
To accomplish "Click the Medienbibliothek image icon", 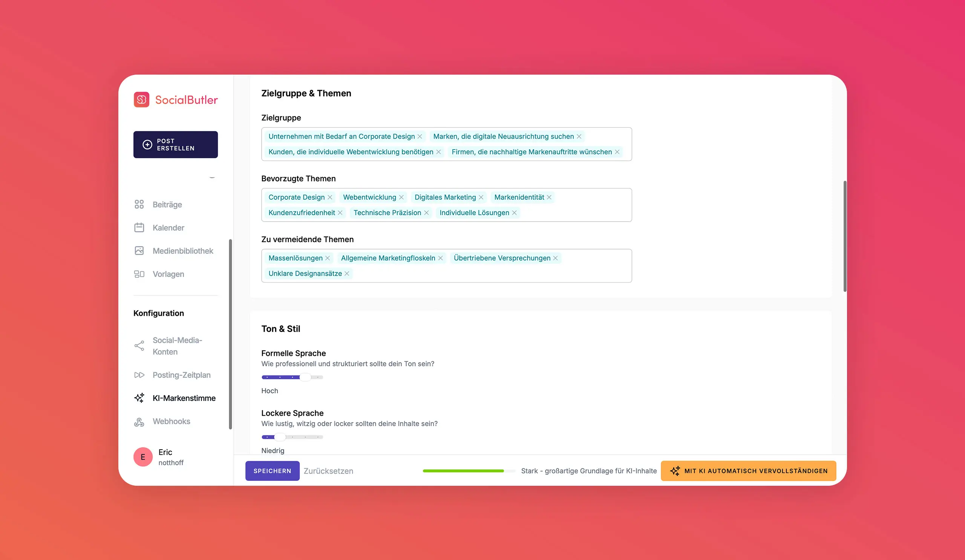I will pos(139,251).
